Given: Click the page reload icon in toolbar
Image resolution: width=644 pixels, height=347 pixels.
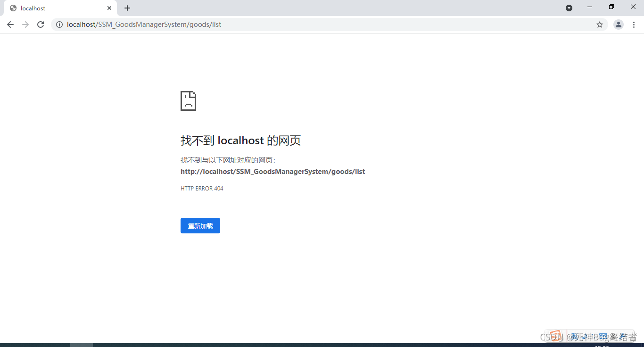Looking at the screenshot, I should pyautogui.click(x=41, y=25).
